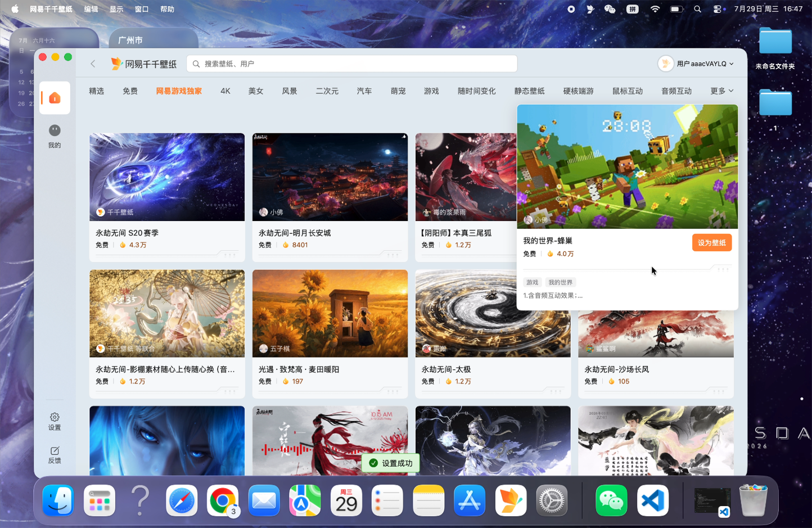Viewport: 812px width, 528px height.
Task: Open more options on 永劫无间 S20 赛季 card
Action: coord(230,255)
